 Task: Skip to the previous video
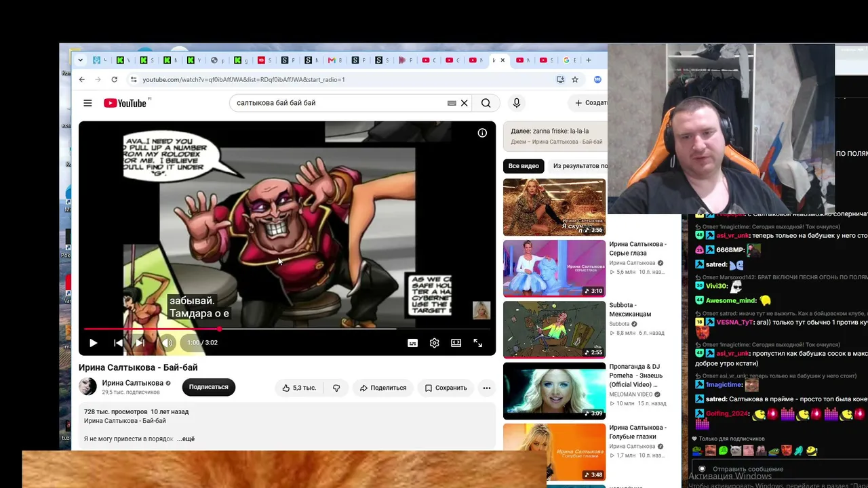[x=118, y=343]
